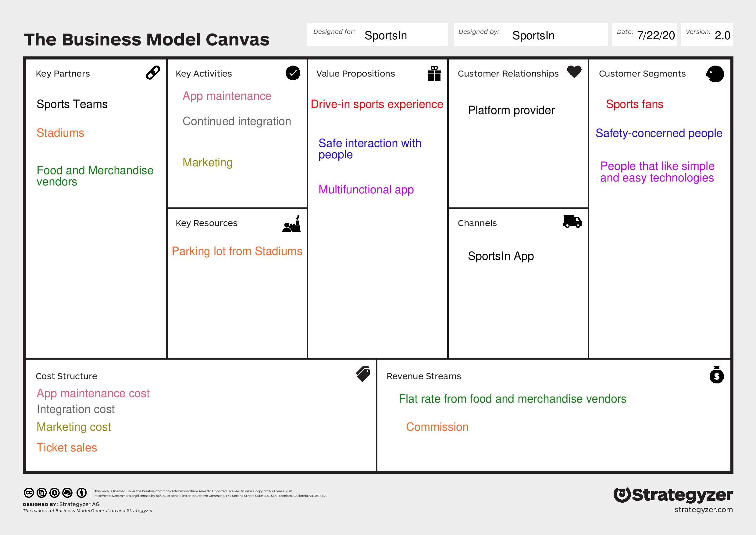Select 'App maintenance cost' text
756x535 pixels.
[93, 394]
